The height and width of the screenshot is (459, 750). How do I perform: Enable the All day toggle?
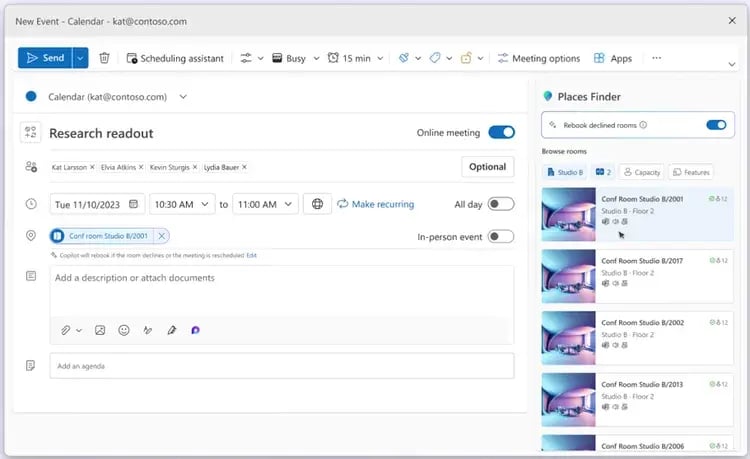coord(501,204)
